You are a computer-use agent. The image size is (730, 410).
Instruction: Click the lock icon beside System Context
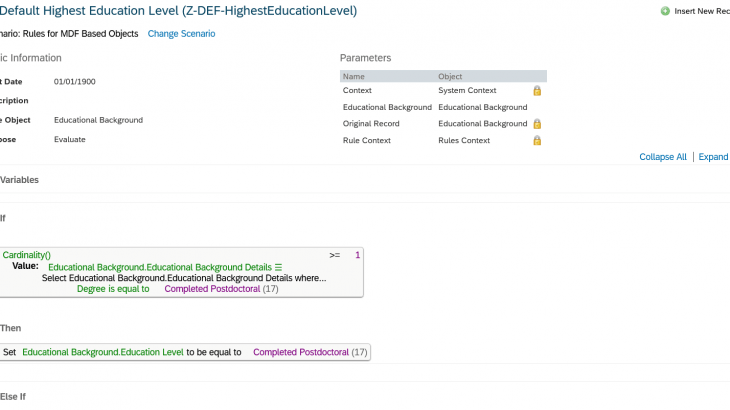[x=537, y=91]
